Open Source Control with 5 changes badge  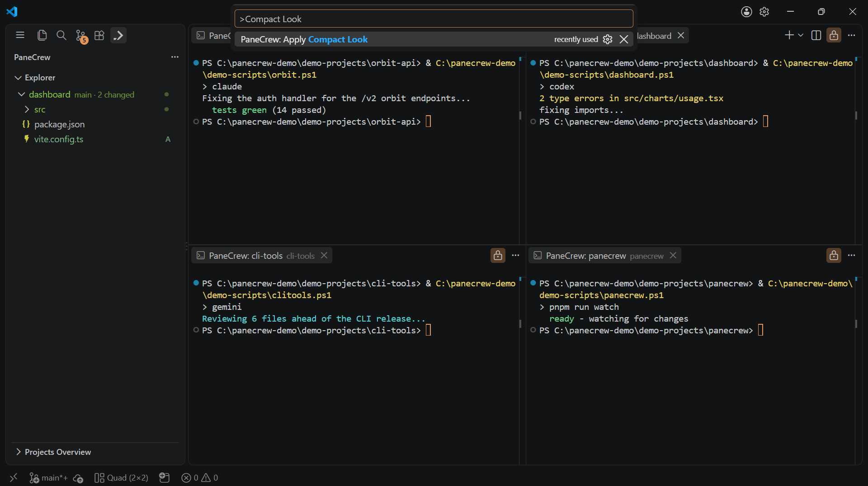point(81,36)
